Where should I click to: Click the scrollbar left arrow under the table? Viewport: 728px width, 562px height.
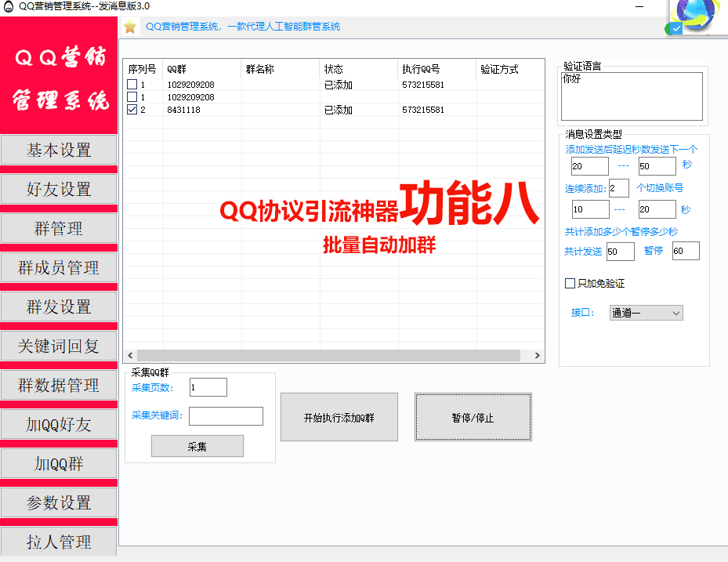pyautogui.click(x=130, y=355)
